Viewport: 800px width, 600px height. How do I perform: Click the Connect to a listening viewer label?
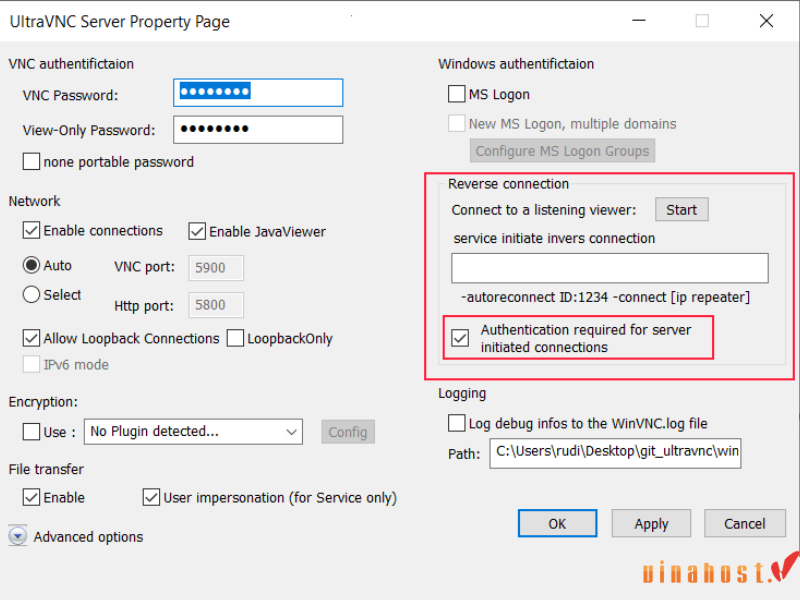point(544,210)
